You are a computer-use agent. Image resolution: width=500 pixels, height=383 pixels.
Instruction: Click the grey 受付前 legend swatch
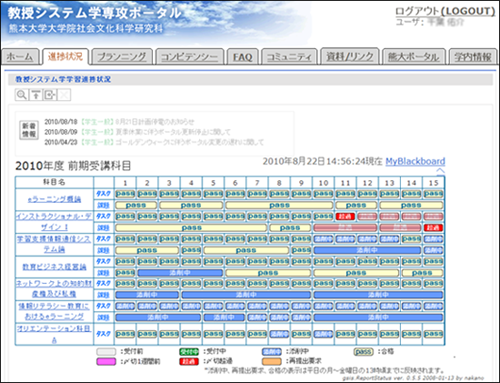pyautogui.click(x=106, y=352)
